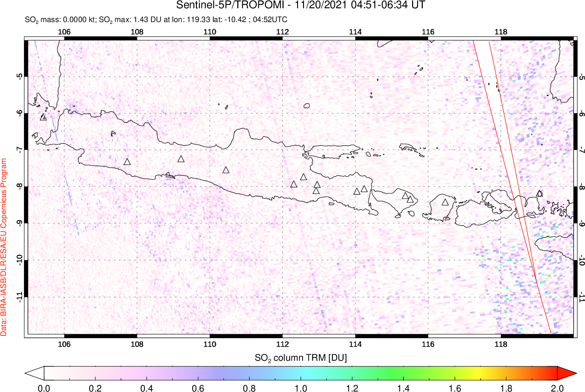The height and width of the screenshot is (392, 585).
Task: Click the volcano triangle marker near 109.2°E
Action: point(181,159)
